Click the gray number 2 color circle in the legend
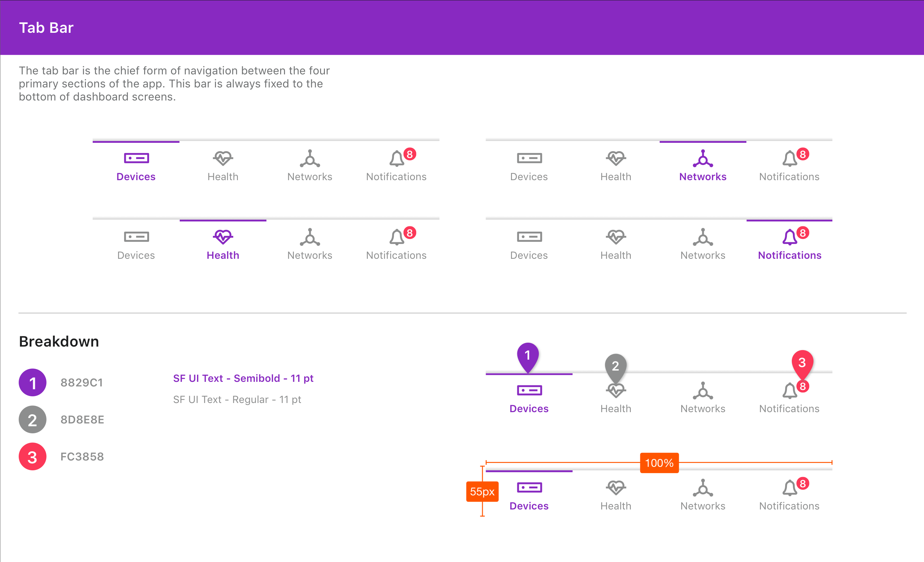This screenshot has height=562, width=924. [x=33, y=420]
